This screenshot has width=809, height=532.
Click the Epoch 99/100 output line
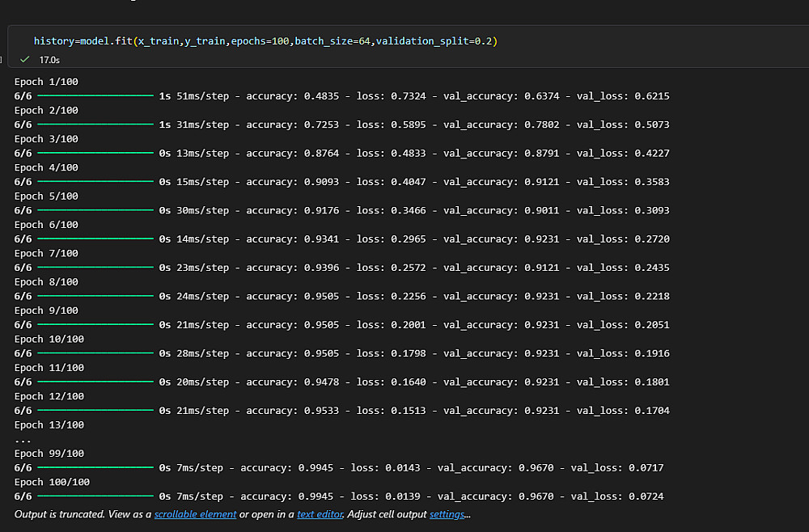pos(49,453)
